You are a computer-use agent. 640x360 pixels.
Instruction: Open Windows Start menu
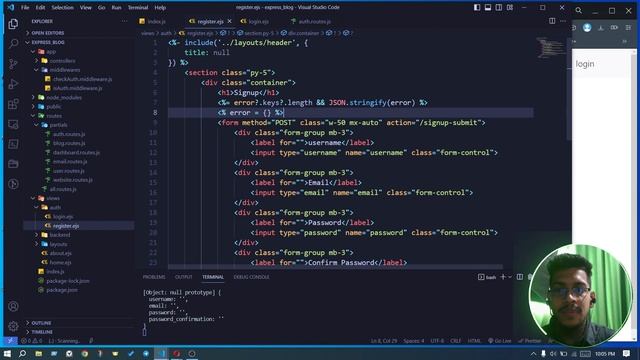coord(7,353)
